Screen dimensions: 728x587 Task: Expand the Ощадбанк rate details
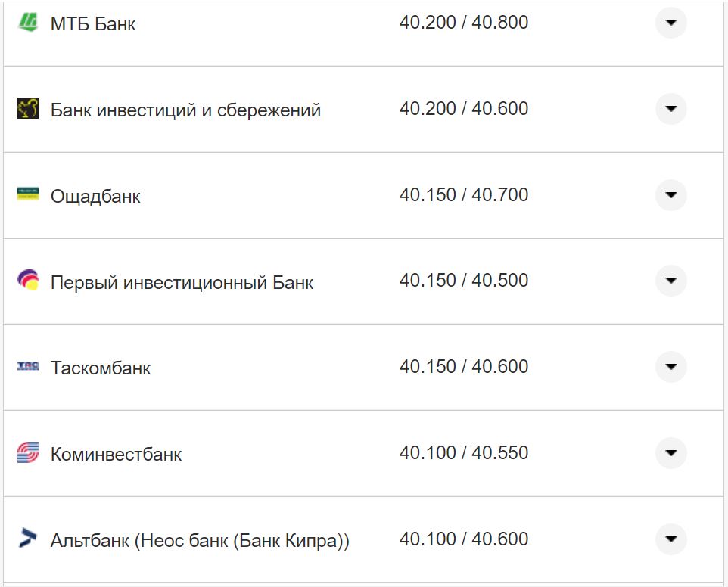(670, 195)
